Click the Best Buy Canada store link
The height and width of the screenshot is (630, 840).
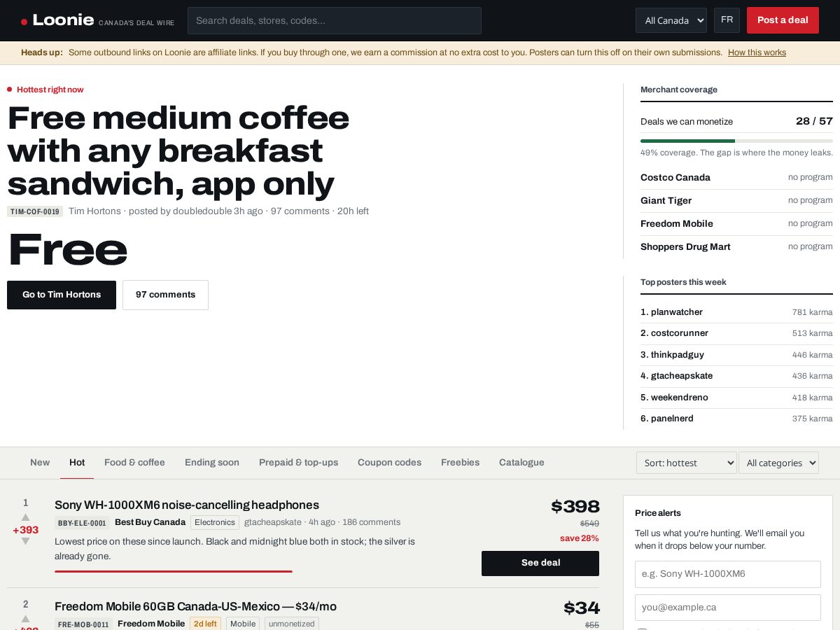[x=150, y=522]
